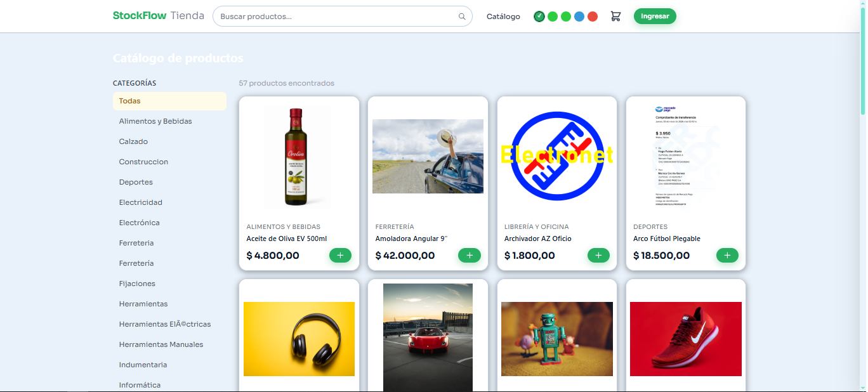Choose the Electrónica category

pos(140,223)
